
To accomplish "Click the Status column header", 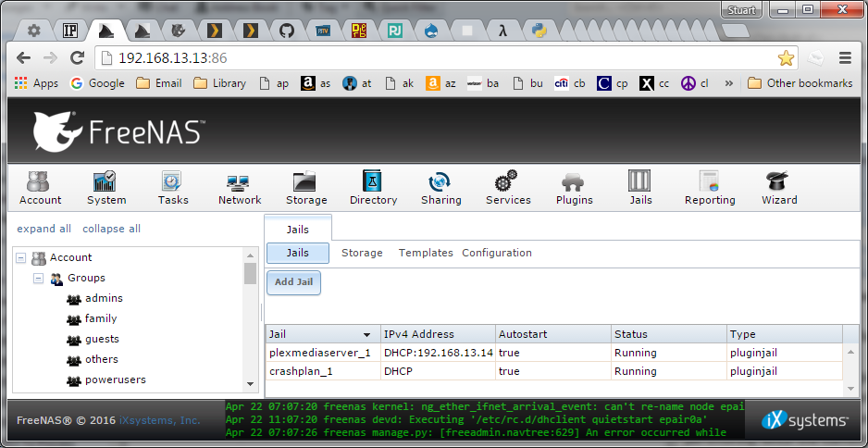I will point(669,334).
